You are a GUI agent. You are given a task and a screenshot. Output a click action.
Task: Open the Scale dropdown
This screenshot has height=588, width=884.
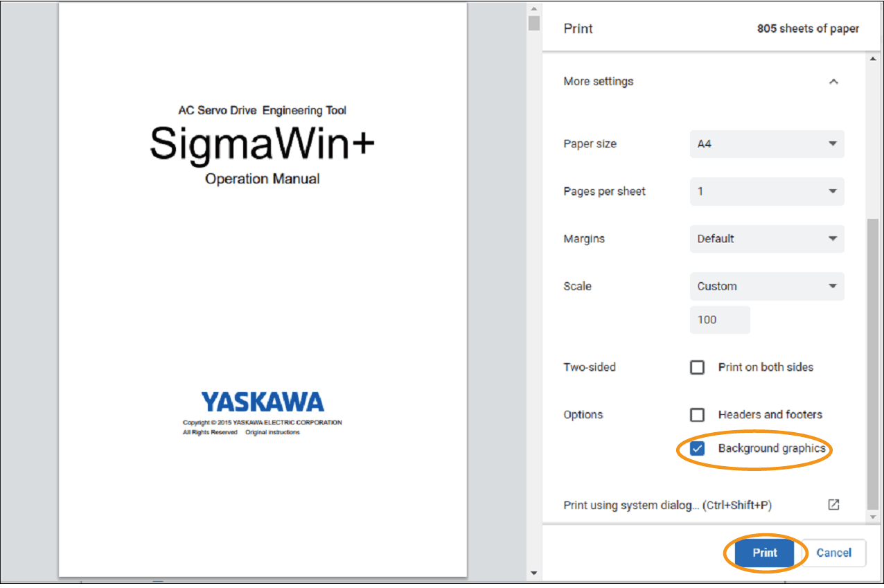(767, 286)
